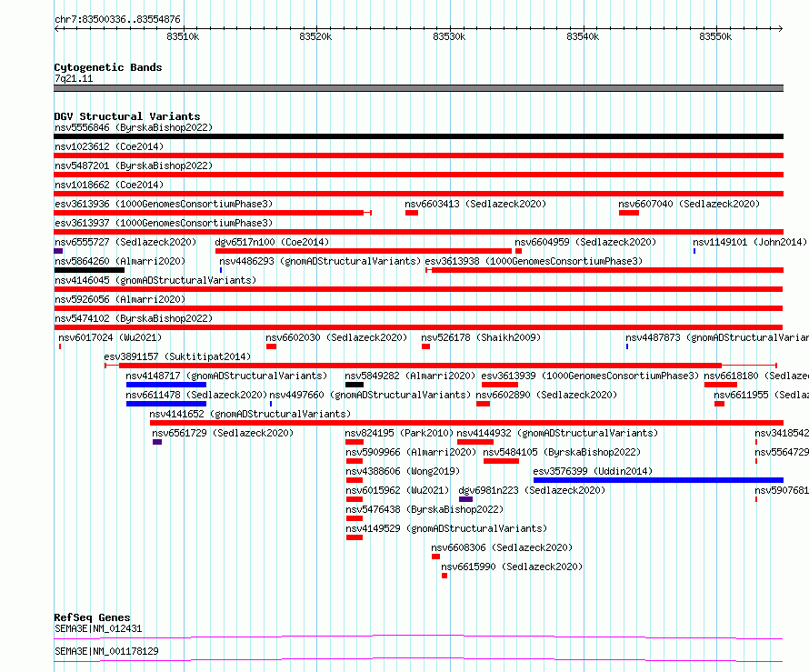
Task: Select the red bar under nsv6615990
Action: (x=444, y=576)
